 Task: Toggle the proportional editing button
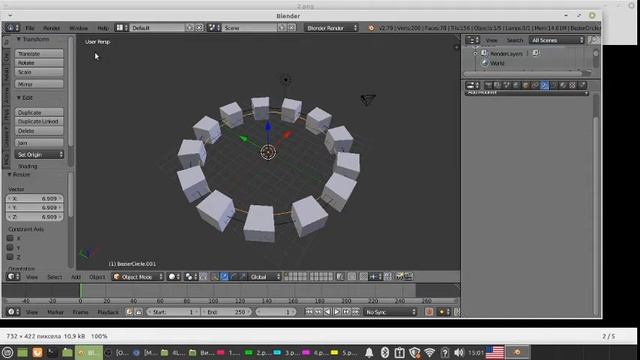pos(352,277)
